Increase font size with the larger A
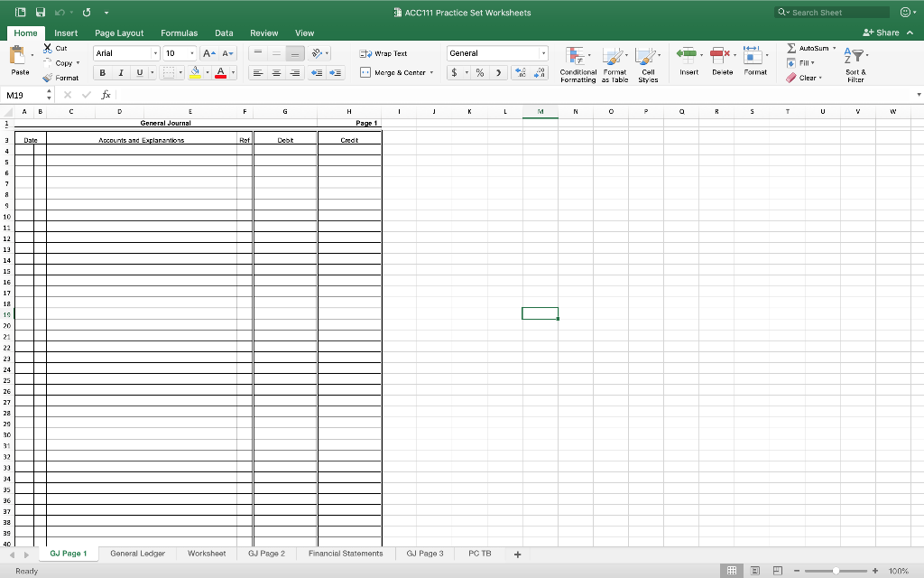Viewport: 924px width, 578px height. click(208, 53)
